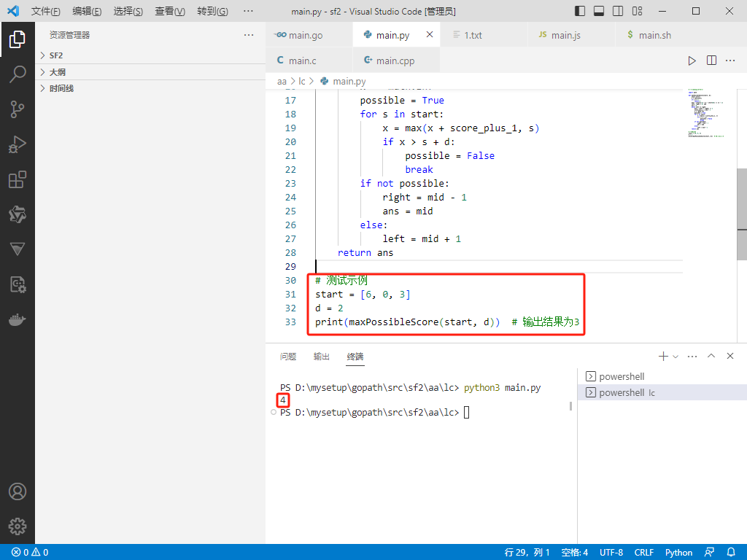Open the Explorer view in activity bar
Viewport: 747px width, 560px height.
coord(18,39)
